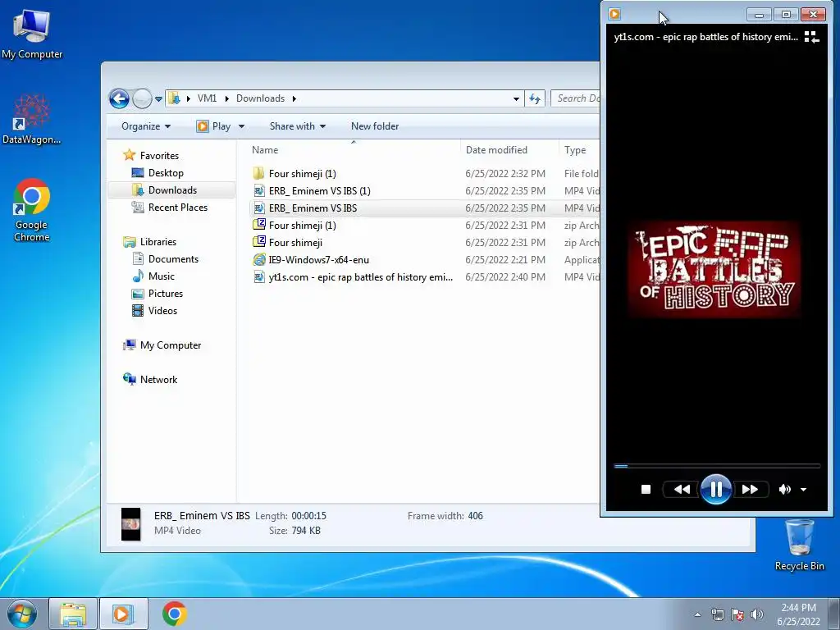The image size is (840, 630).
Task: Click the rewind previous button
Action: [x=682, y=489]
